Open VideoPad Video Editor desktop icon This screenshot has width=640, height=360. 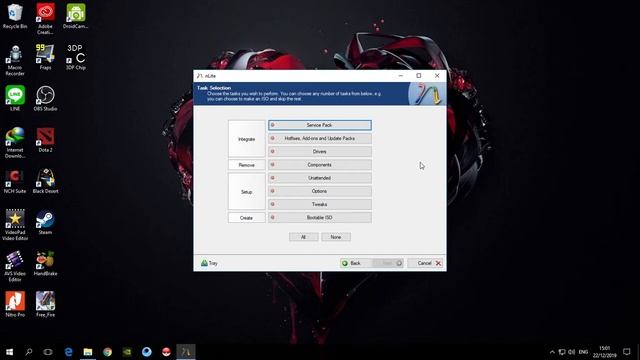pos(15,225)
